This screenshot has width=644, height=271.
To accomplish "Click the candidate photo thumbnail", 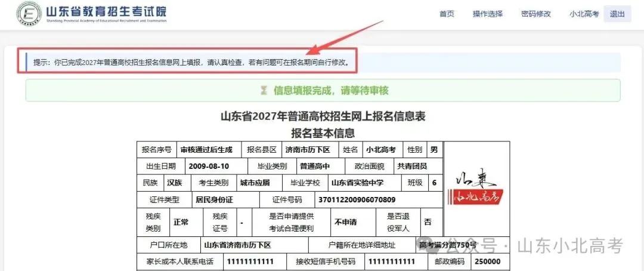I will click(477, 190).
